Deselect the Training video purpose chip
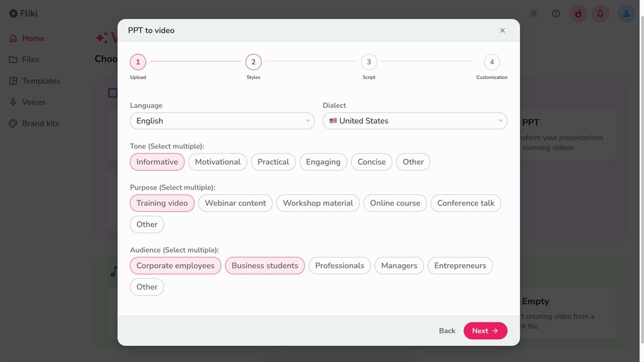 (x=162, y=203)
